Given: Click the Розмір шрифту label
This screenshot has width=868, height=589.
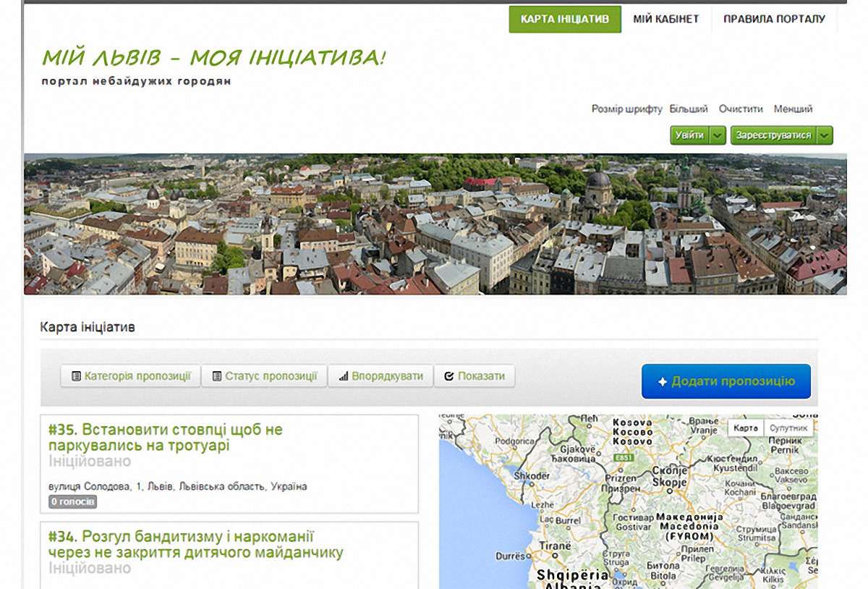Looking at the screenshot, I should coord(627,109).
